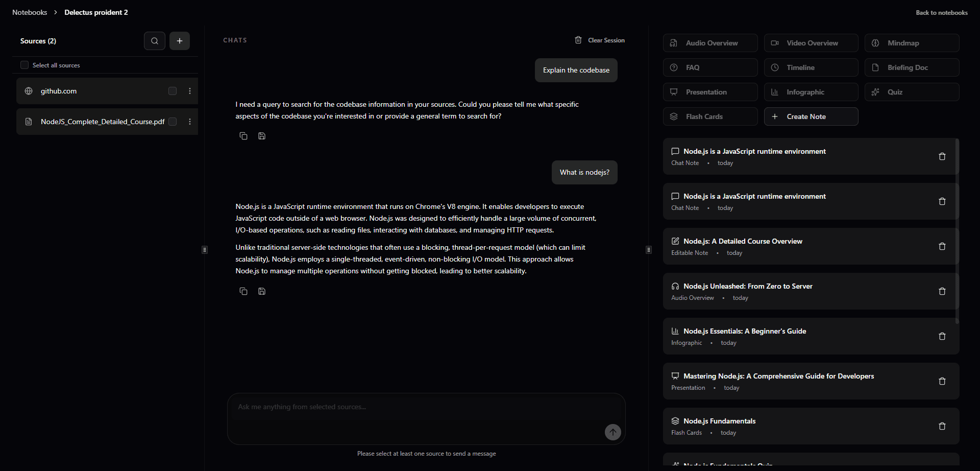Click the search sources magnifier icon
980x471 pixels.
point(155,41)
